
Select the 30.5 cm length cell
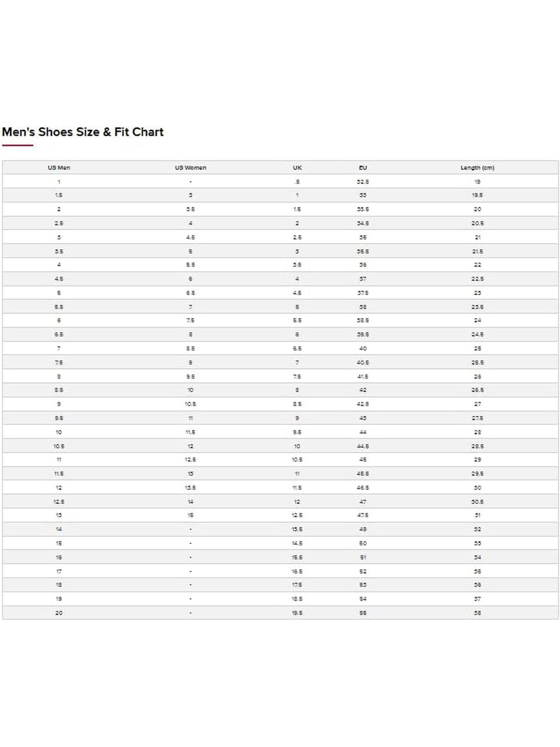click(x=477, y=502)
